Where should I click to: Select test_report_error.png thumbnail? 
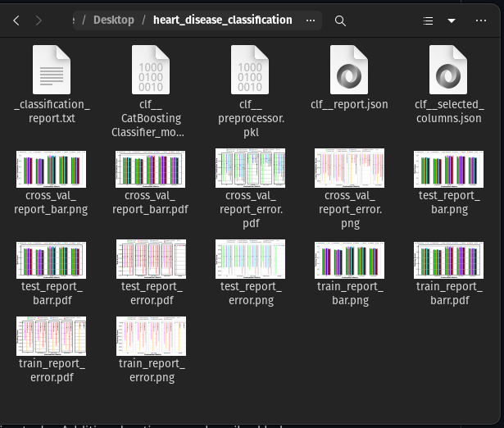250,259
